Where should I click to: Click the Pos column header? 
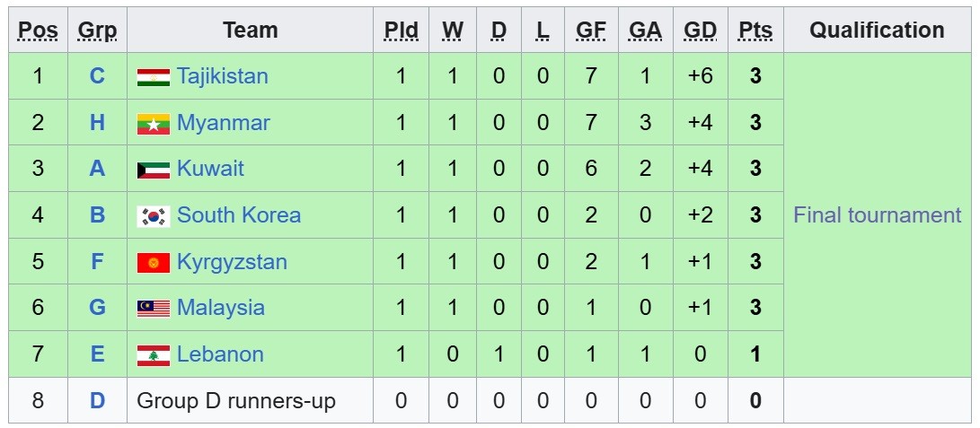coord(38,31)
